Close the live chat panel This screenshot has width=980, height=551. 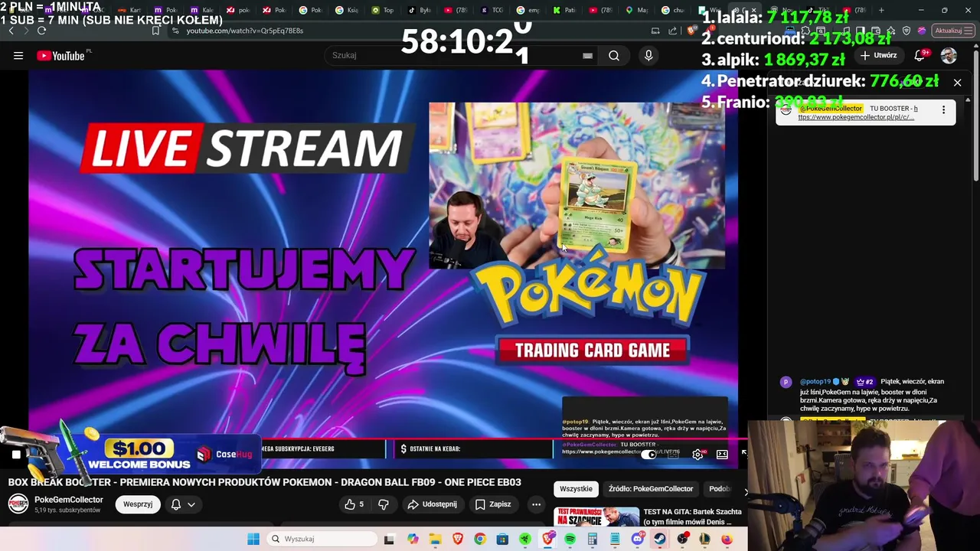tap(957, 82)
